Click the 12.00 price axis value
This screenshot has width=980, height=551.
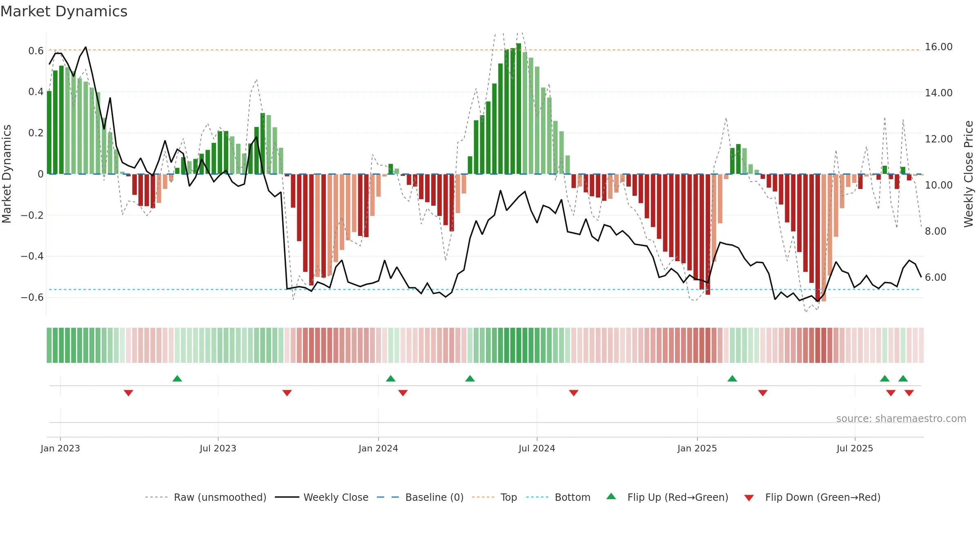(x=939, y=139)
